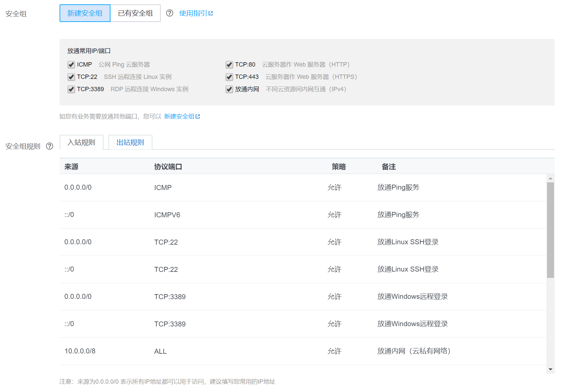Viewport: 563px width, 392px height.
Task: Select the 新建安全组 option button
Action: tap(85, 13)
